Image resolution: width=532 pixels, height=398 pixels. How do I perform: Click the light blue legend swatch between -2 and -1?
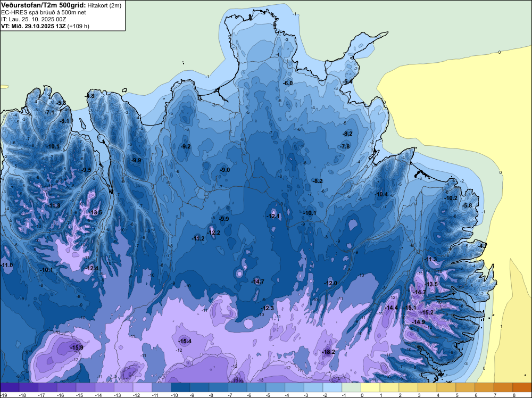click(x=332, y=387)
